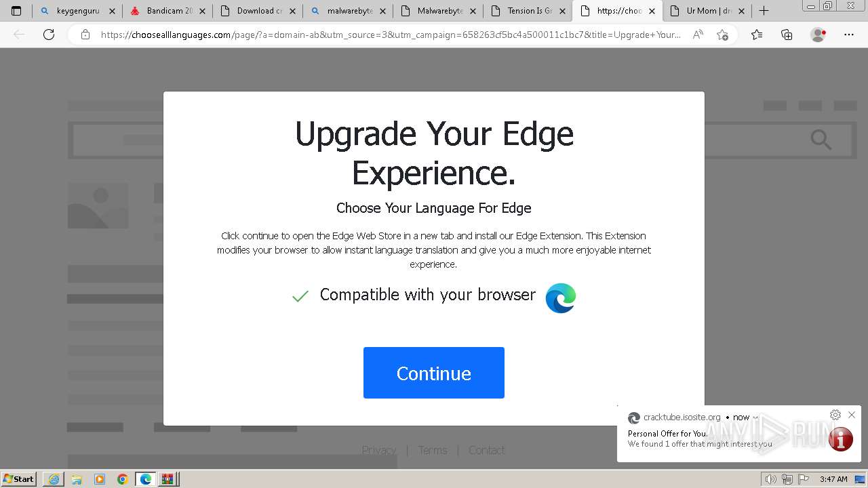Viewport: 868px width, 488px height.
Task: Click Choose Your Language For Edge text
Action: coord(434,208)
